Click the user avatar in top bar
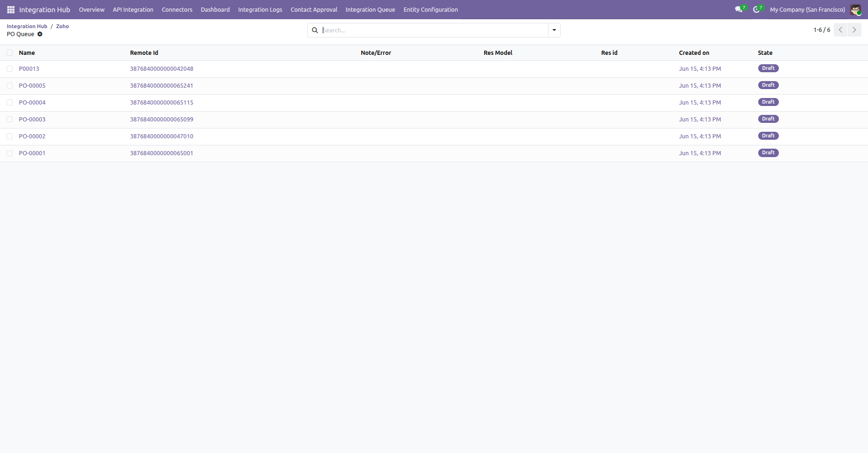This screenshot has height=453, width=868. (x=855, y=10)
